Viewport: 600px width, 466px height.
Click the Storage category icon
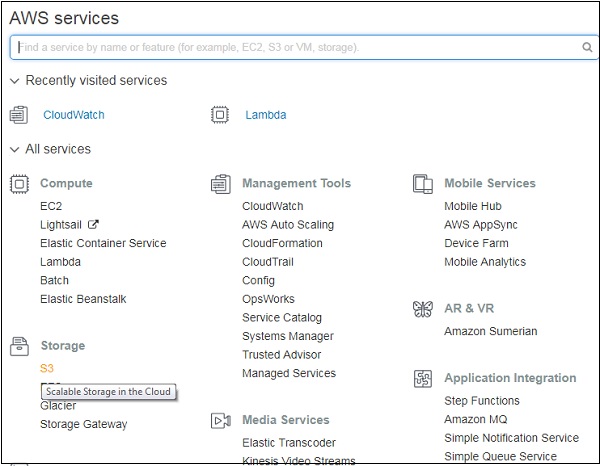(x=19, y=346)
